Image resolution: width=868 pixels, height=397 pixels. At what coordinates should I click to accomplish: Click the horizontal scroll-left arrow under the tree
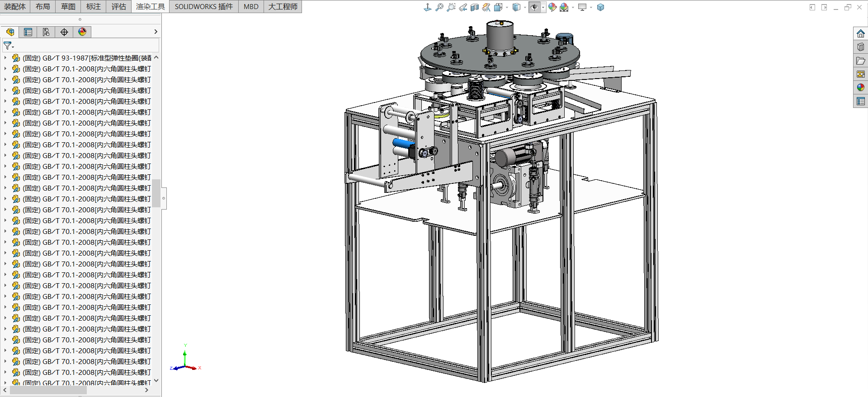point(5,390)
